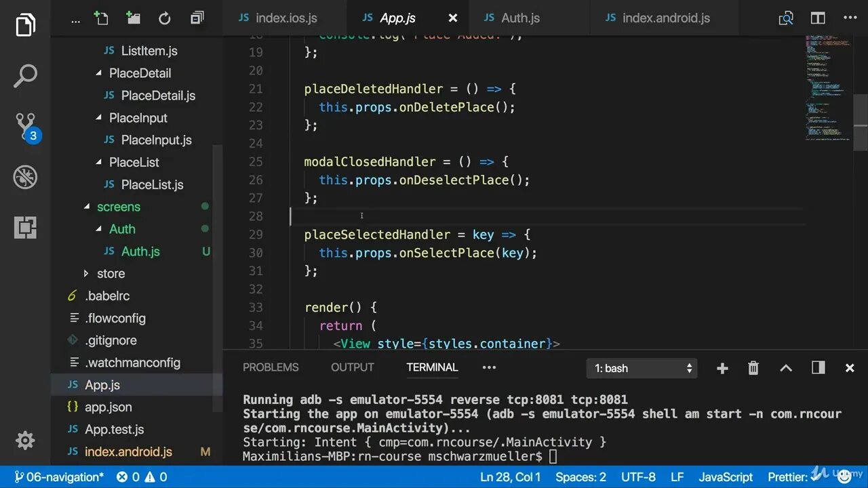Screen dimensions: 868x488
Task: Open the PROBLEMS panel tab
Action: click(x=271, y=367)
